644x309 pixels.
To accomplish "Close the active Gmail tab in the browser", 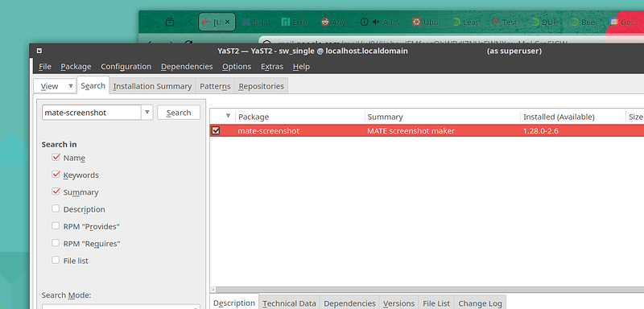I will [x=229, y=23].
